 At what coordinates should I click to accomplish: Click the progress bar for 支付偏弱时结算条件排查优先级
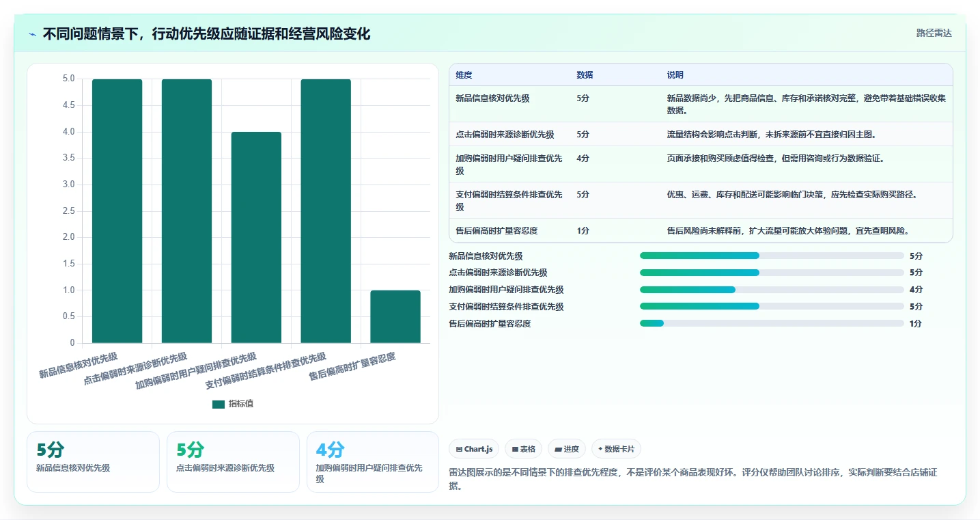(x=772, y=306)
